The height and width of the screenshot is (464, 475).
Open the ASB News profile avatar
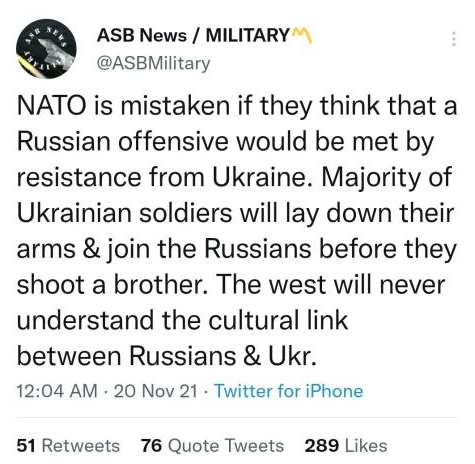46,49
